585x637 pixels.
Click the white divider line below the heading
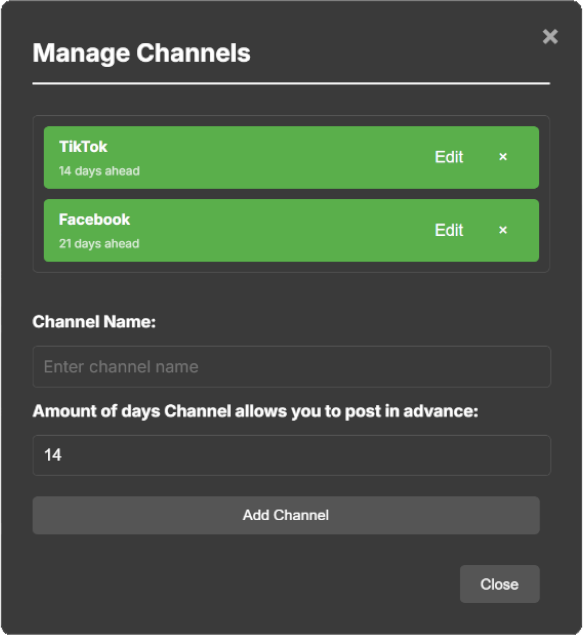(x=291, y=84)
